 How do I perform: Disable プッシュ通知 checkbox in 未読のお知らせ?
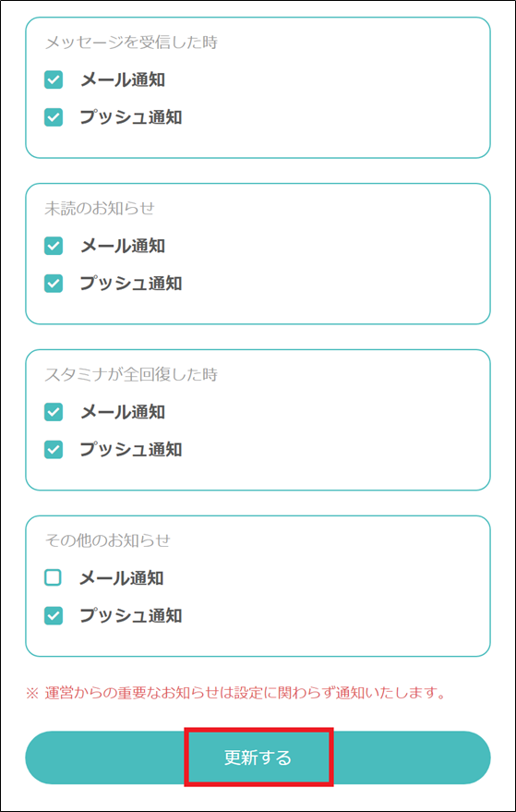tap(54, 284)
